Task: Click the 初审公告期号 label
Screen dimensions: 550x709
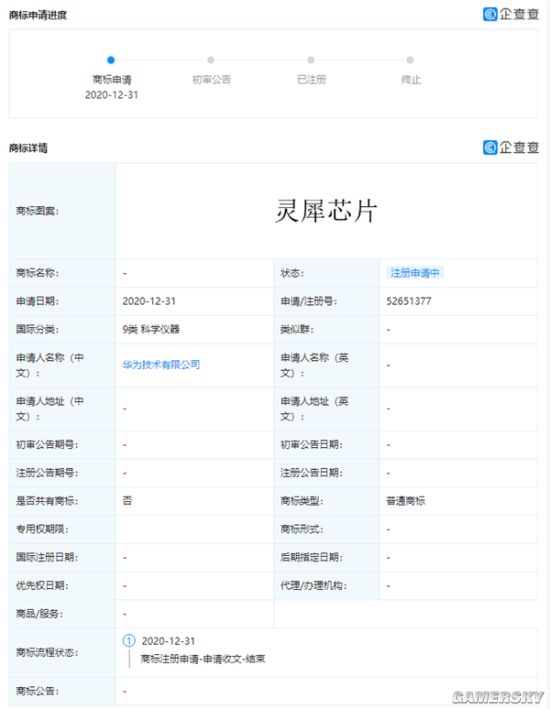Action: coord(47,444)
